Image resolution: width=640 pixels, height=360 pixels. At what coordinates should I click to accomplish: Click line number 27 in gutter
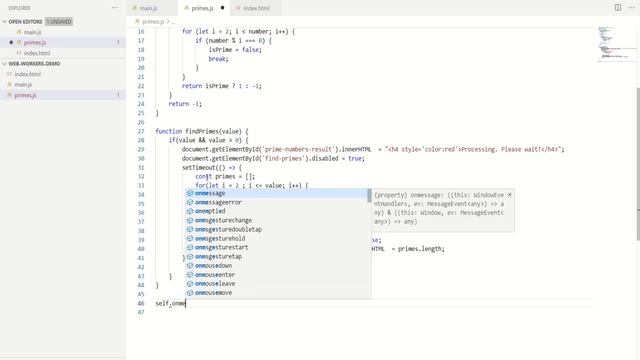click(x=141, y=131)
